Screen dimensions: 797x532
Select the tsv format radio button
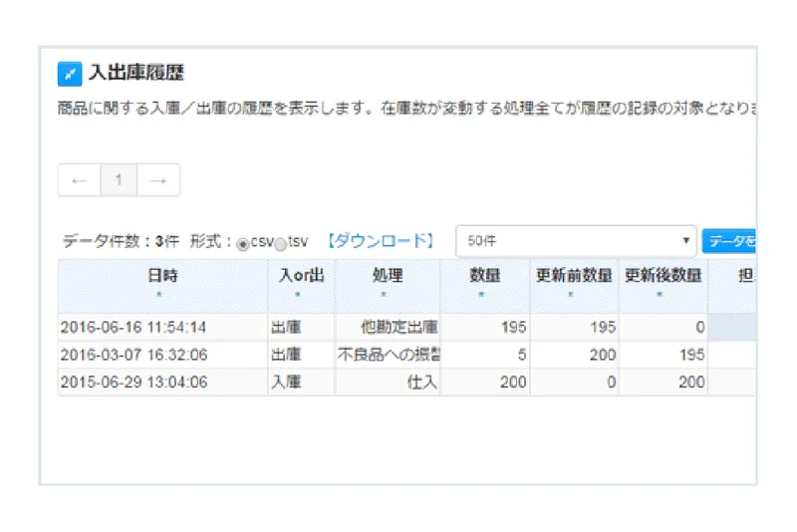(281, 244)
